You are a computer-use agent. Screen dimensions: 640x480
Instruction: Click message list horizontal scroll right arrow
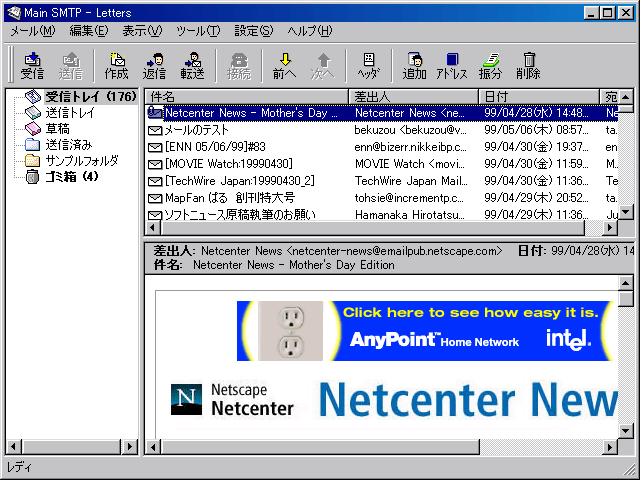point(610,227)
